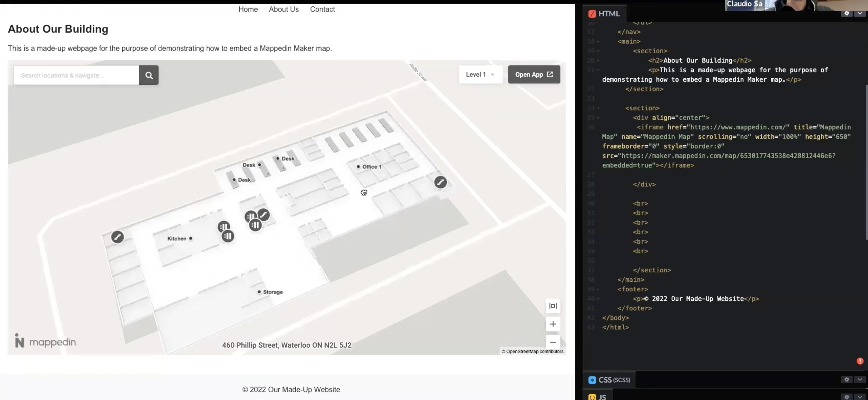Open the About Us nav link
This screenshot has width=868, height=400.
click(x=283, y=9)
